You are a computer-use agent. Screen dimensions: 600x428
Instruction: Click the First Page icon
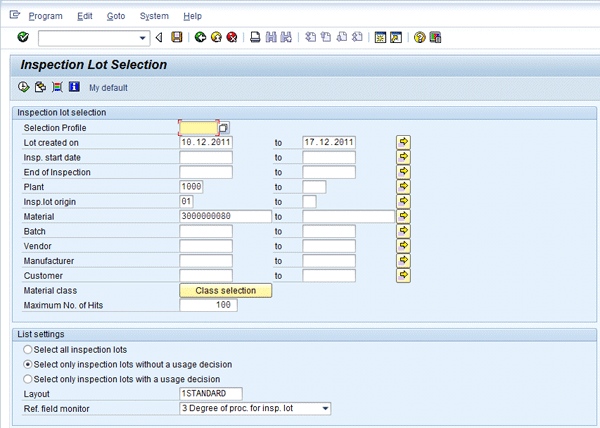pos(310,37)
